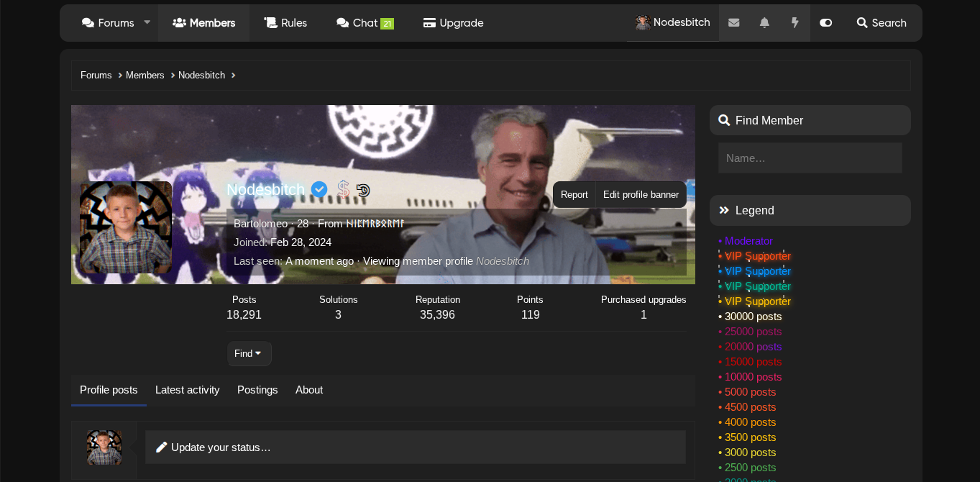Screen dimensions: 980x482
Task: Open the Postings tab
Action: (x=257, y=390)
